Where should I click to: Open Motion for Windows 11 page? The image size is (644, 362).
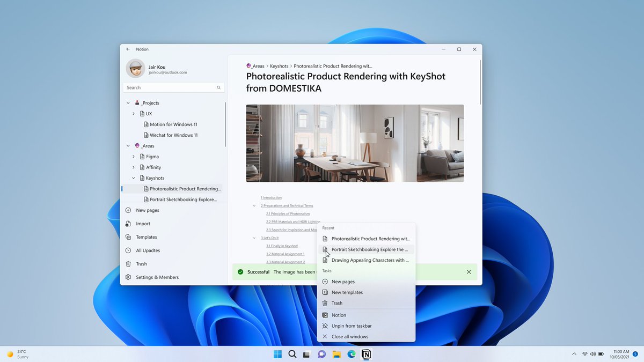point(173,124)
